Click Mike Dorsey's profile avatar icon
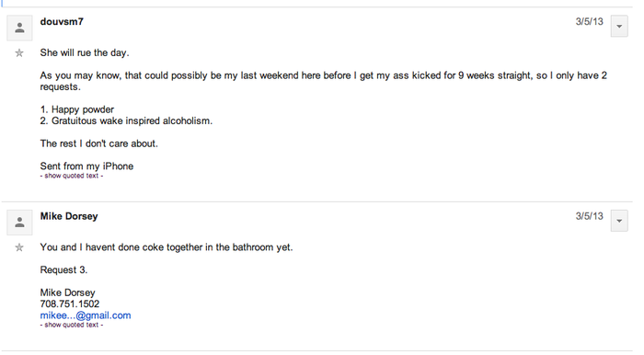The width and height of the screenshot is (644, 355). point(19,223)
